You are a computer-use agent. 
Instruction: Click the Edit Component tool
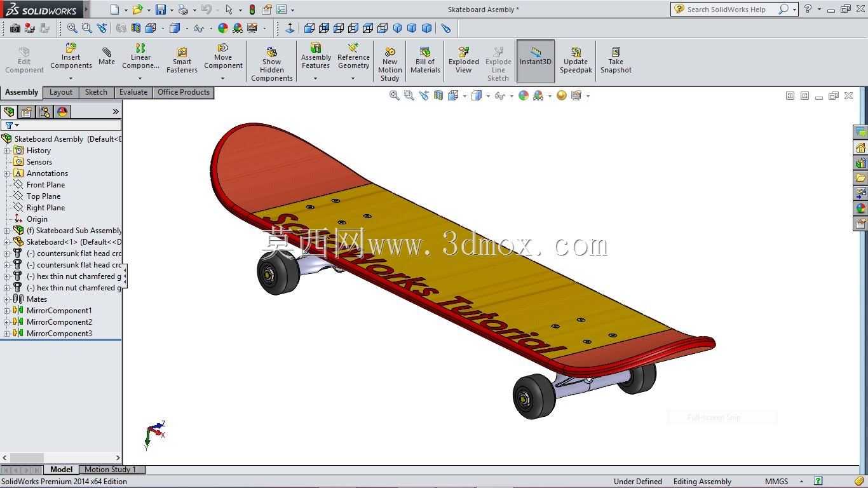pyautogui.click(x=24, y=61)
